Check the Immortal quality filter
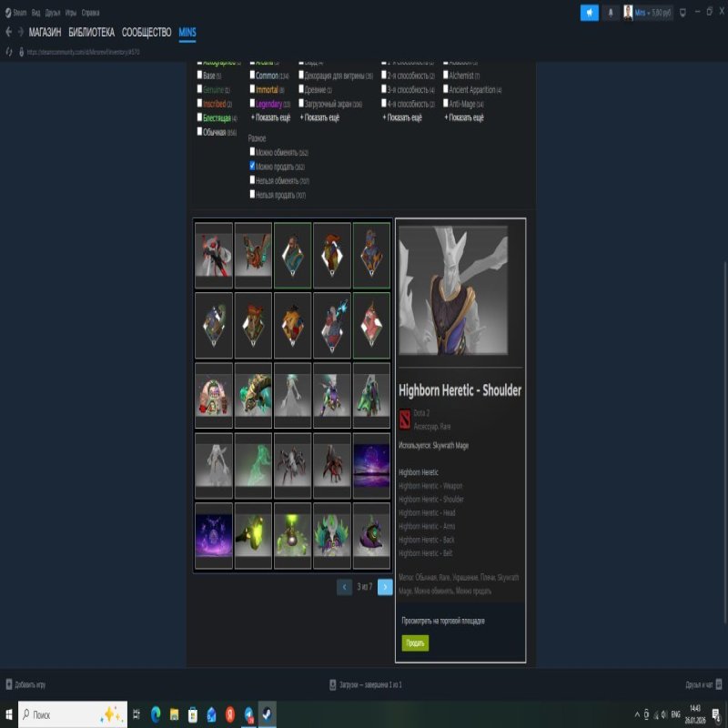Screen dimensions: 728x728 [252, 90]
